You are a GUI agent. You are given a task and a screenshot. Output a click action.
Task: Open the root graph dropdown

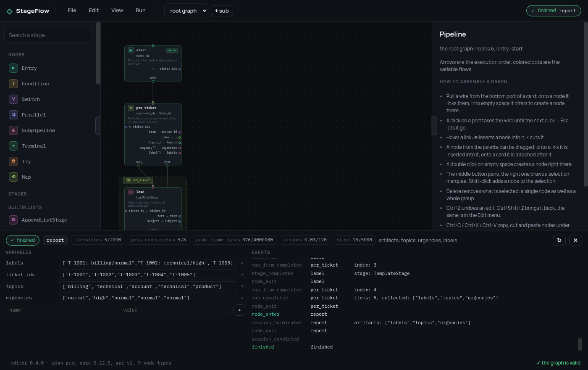(186, 11)
